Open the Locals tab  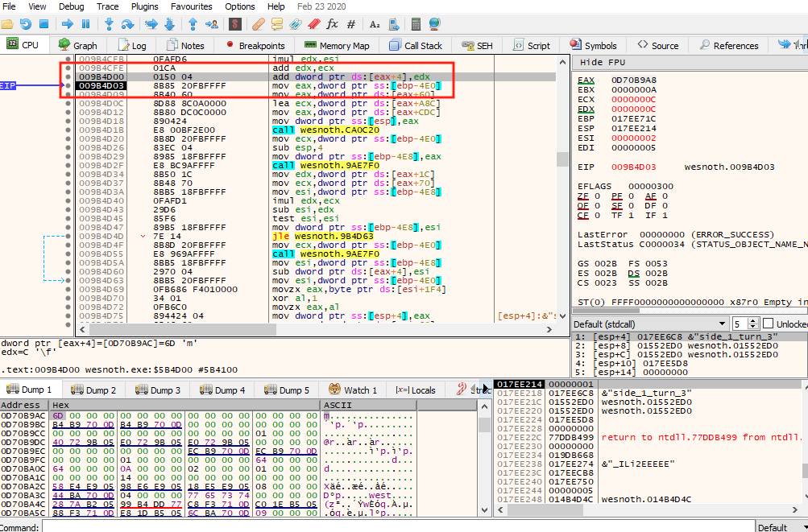pyautogui.click(x=416, y=390)
